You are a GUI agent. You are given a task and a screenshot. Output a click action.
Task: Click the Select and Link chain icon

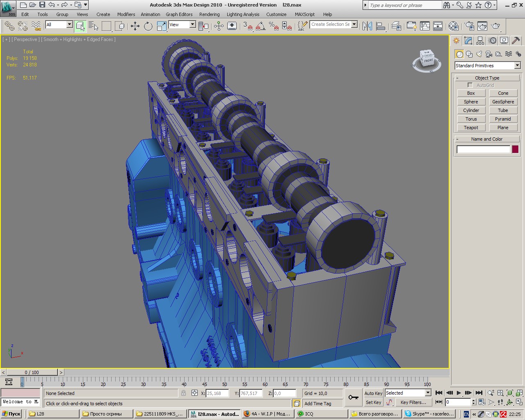tap(9, 26)
